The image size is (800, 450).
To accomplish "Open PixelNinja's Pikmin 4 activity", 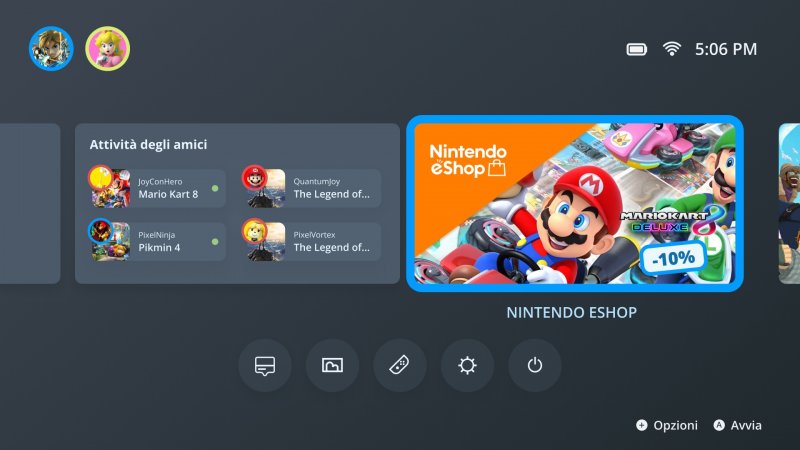I will [159, 242].
